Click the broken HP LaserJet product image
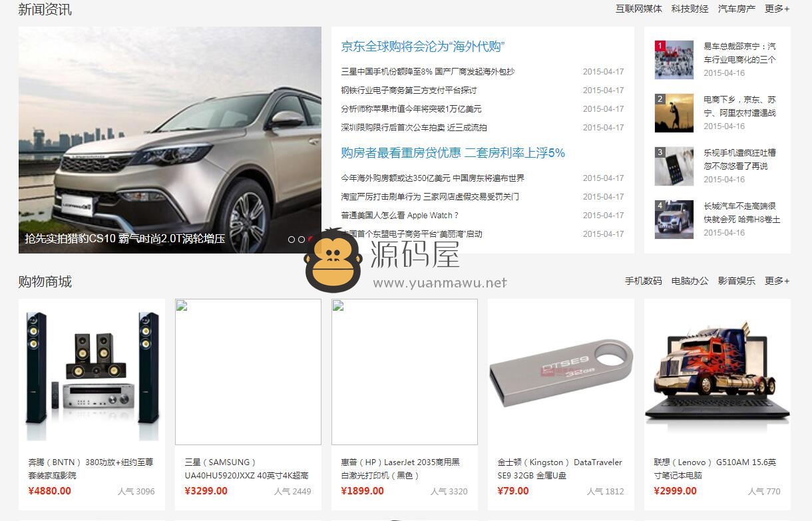The height and width of the screenshot is (521, 812). click(405, 372)
